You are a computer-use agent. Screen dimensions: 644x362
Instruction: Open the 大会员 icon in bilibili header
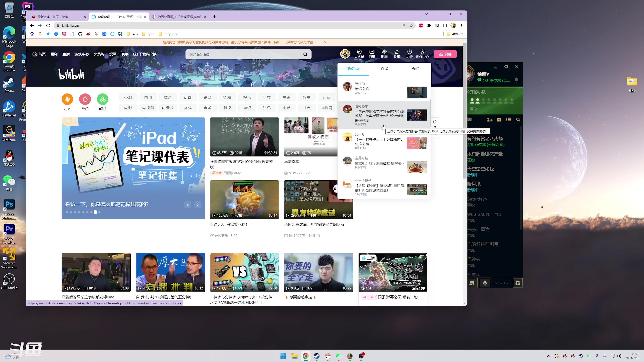pos(359,54)
